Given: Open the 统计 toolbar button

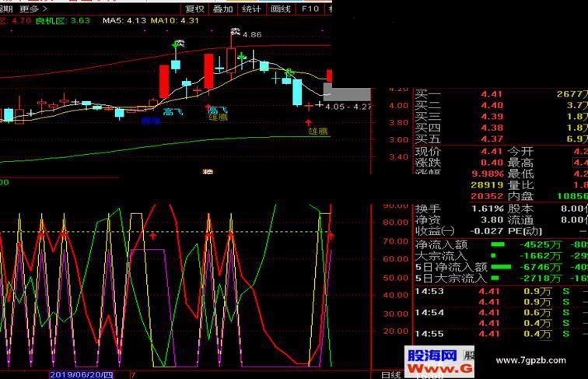Looking at the screenshot, I should click(x=252, y=9).
